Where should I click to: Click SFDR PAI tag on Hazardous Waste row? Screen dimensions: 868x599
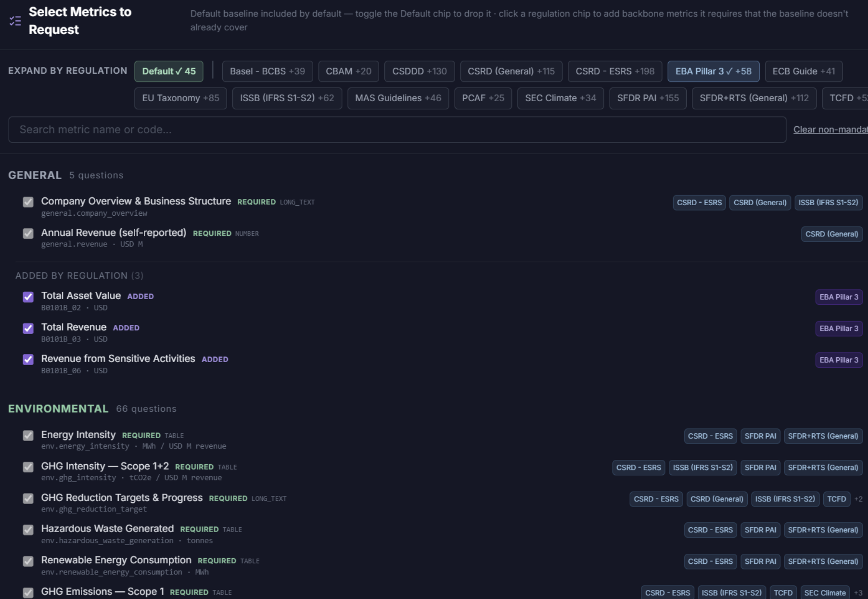[760, 530]
